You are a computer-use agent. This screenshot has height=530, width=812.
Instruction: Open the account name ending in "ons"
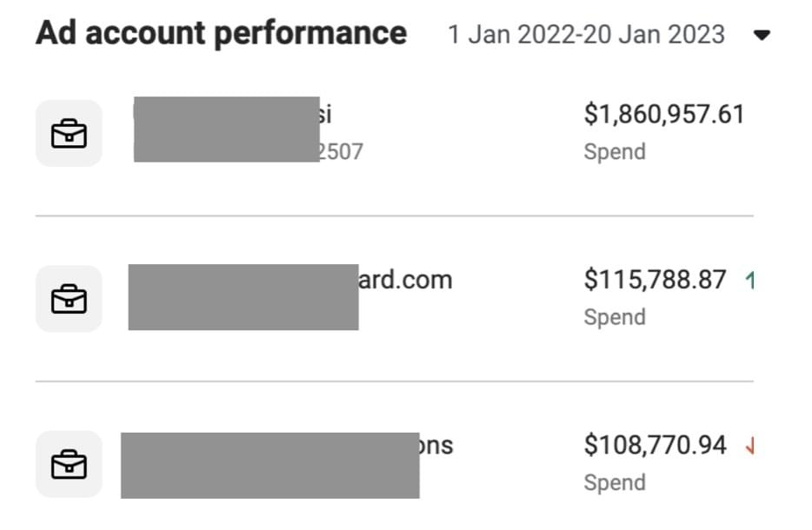click(436, 446)
